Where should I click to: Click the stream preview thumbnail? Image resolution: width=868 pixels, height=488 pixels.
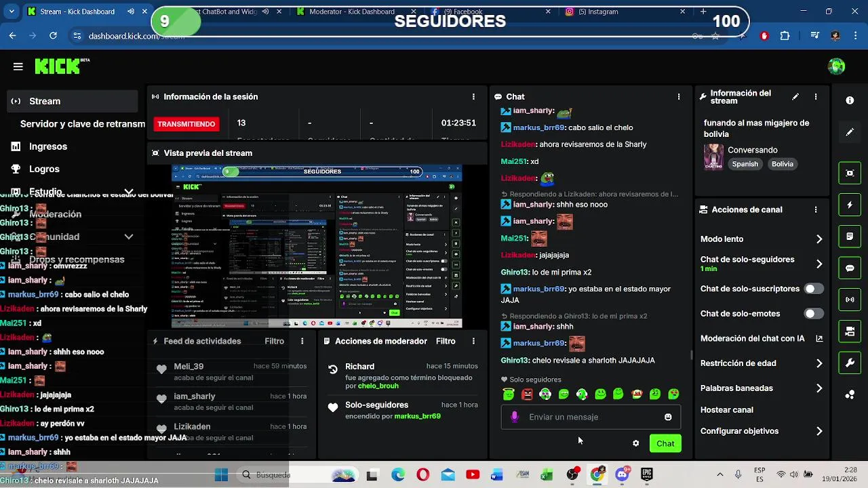click(317, 247)
